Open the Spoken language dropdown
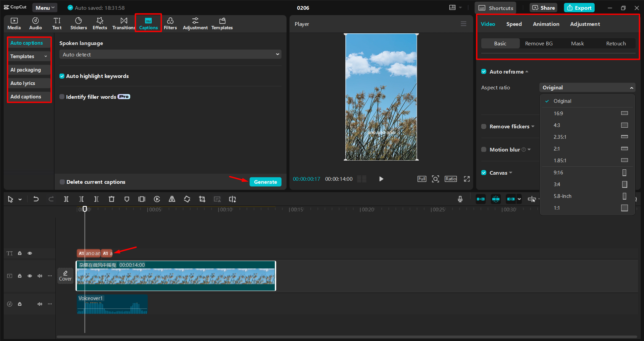The width and height of the screenshot is (644, 341). 170,54
